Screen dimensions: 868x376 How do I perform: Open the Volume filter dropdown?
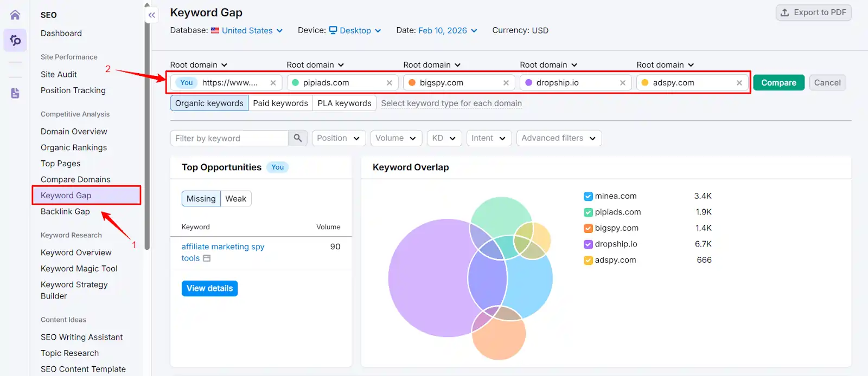tap(396, 138)
